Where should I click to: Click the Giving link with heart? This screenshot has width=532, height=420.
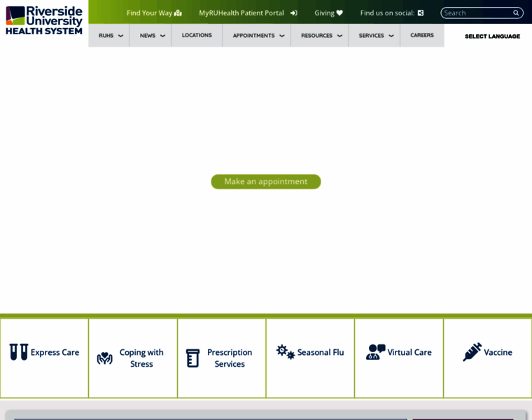tap(328, 13)
